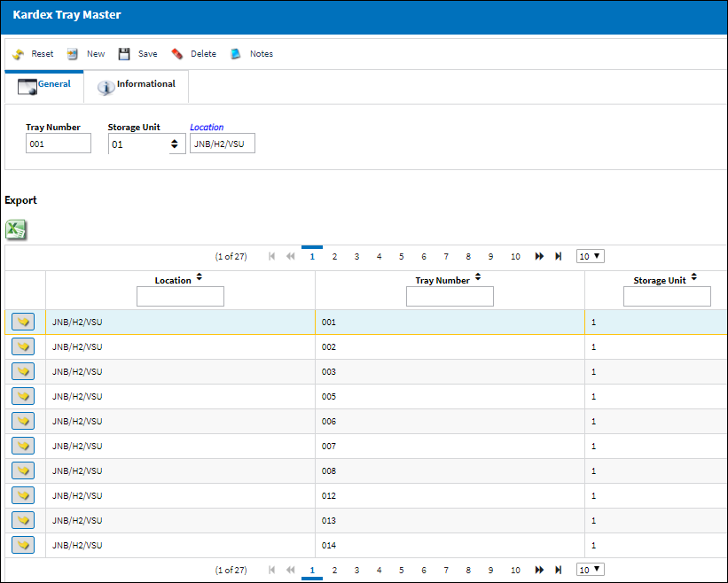
Task: Select row icon for tray 002
Action: [x=23, y=347]
